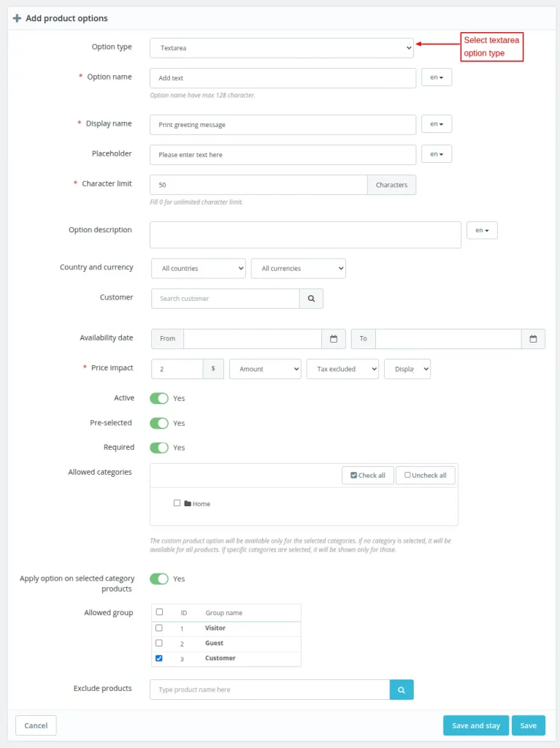Screen dimensions: 560x748
Task: Click the Character limit input field
Action: point(258,185)
